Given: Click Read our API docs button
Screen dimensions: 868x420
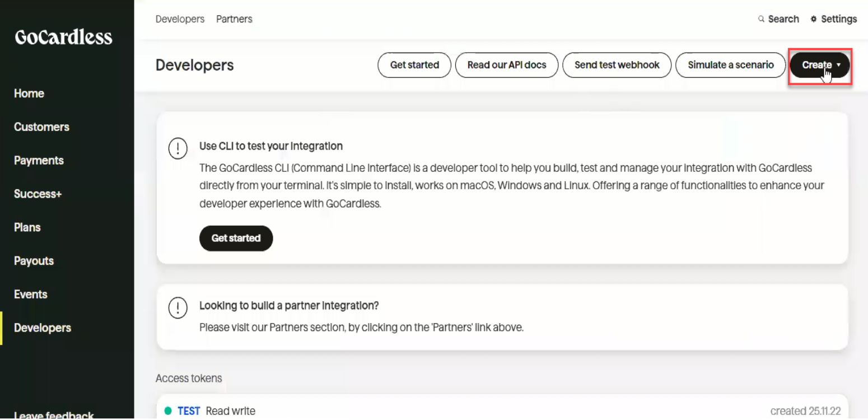Looking at the screenshot, I should coord(507,65).
